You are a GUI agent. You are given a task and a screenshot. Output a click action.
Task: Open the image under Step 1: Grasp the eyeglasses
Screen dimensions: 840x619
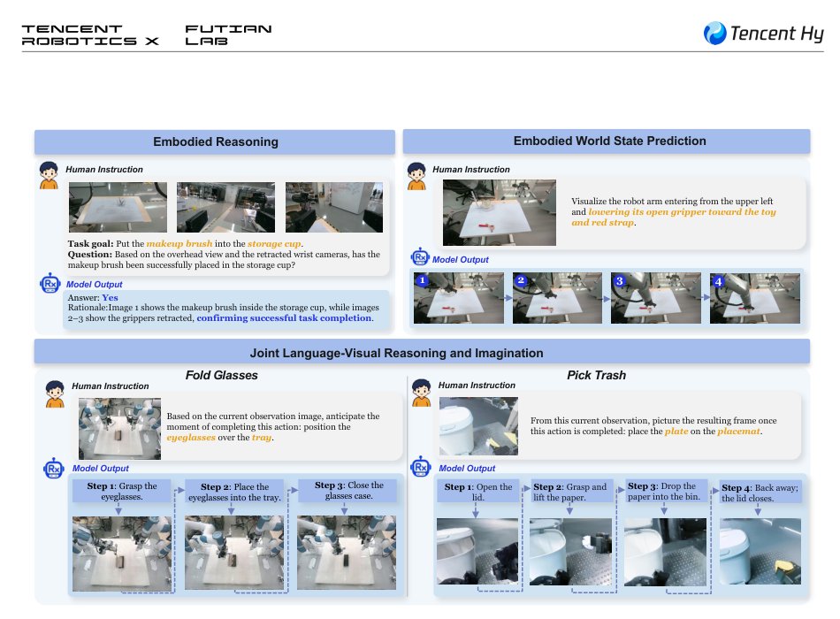click(122, 553)
